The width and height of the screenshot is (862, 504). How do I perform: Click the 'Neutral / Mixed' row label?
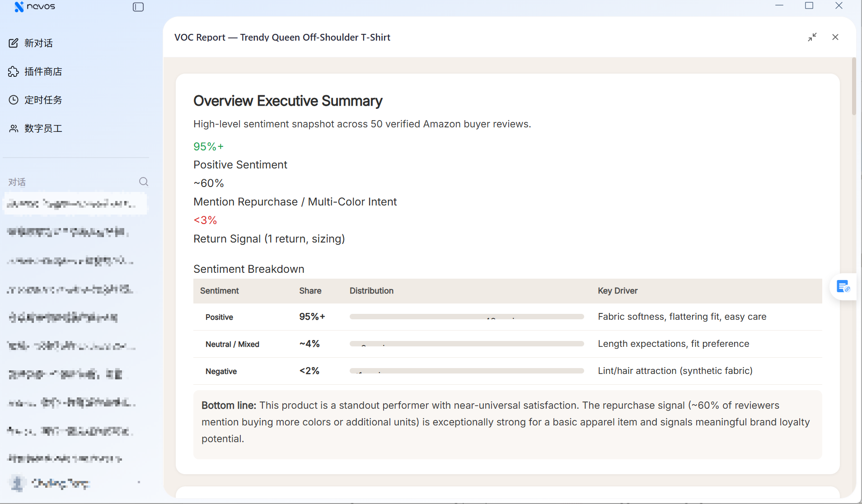232,344
